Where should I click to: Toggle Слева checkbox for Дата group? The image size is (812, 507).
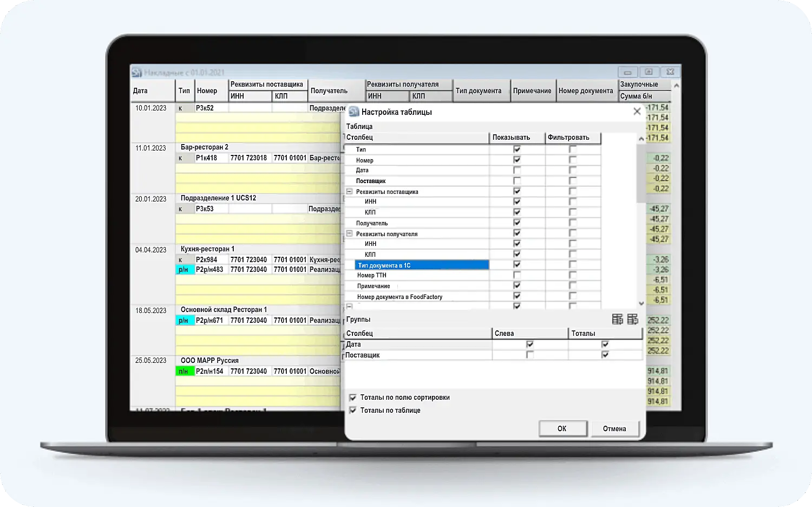pyautogui.click(x=530, y=344)
